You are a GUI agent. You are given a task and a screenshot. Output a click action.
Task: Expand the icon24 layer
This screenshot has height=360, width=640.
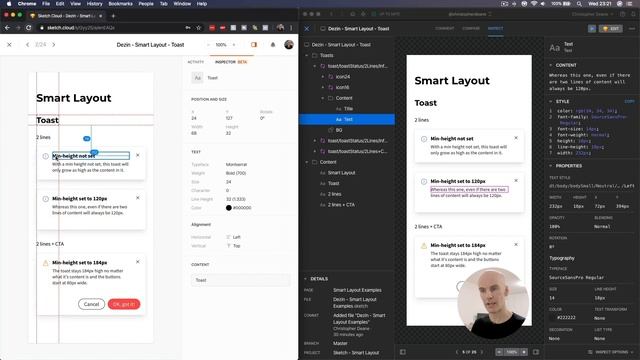(322, 76)
